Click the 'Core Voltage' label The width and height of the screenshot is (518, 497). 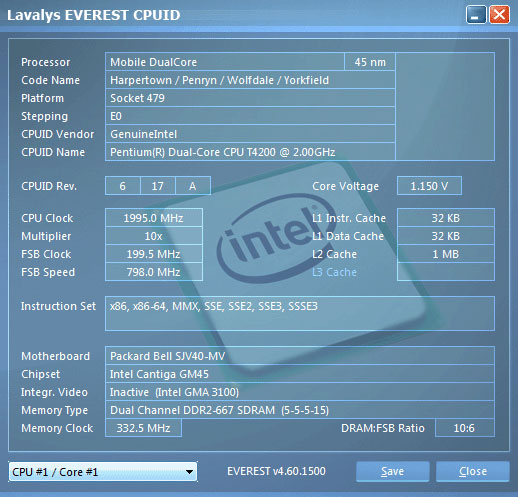click(346, 186)
